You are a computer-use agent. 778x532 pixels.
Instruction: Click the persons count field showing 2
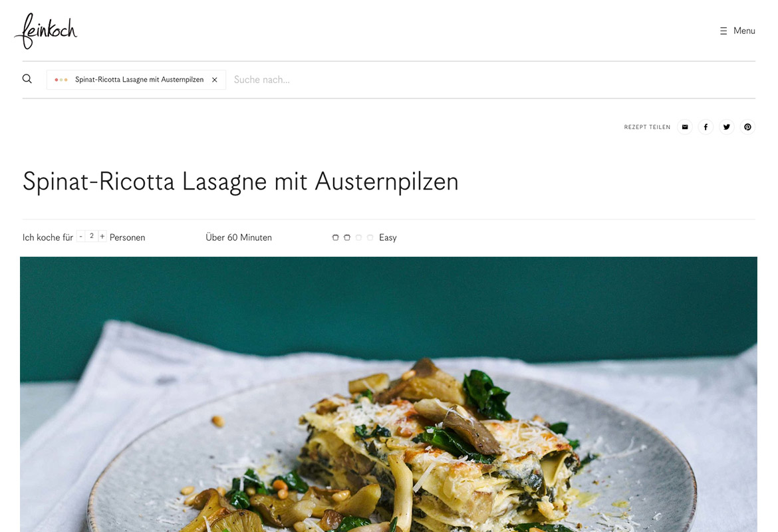[x=92, y=236]
